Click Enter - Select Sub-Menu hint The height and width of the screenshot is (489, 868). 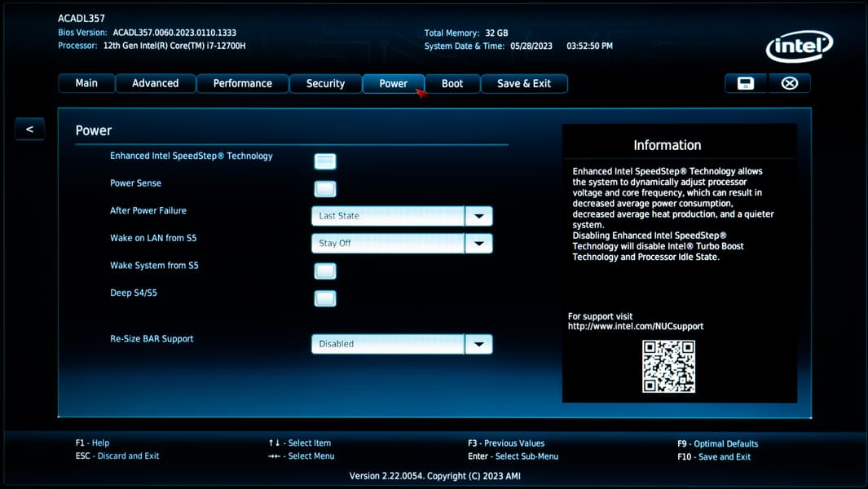pyautogui.click(x=513, y=456)
